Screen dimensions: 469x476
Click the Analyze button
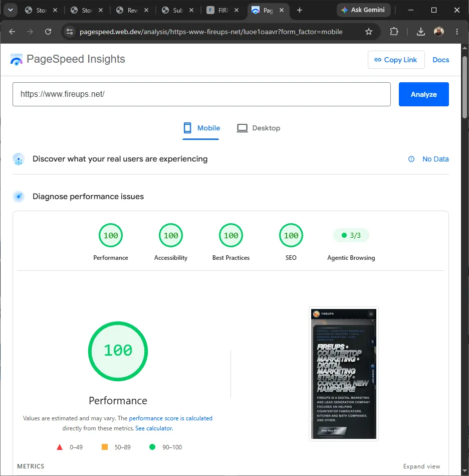[x=423, y=94]
